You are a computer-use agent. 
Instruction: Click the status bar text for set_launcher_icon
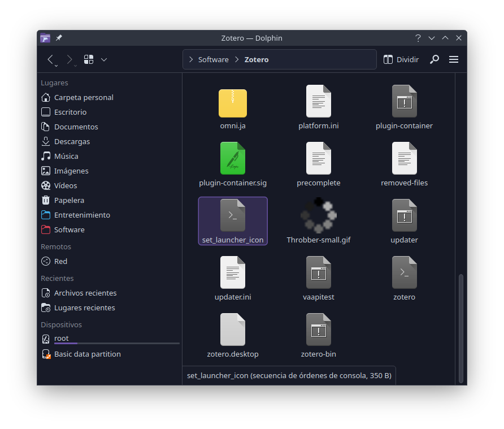289,376
